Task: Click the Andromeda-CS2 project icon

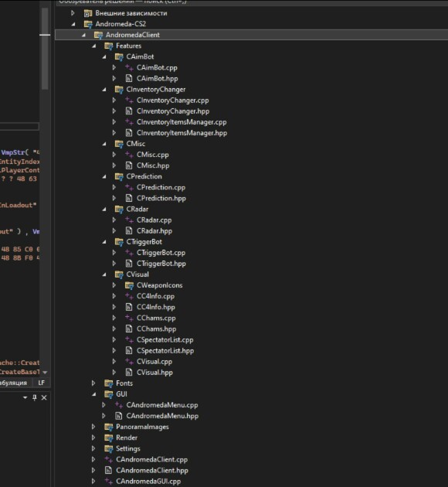Action: pos(88,24)
